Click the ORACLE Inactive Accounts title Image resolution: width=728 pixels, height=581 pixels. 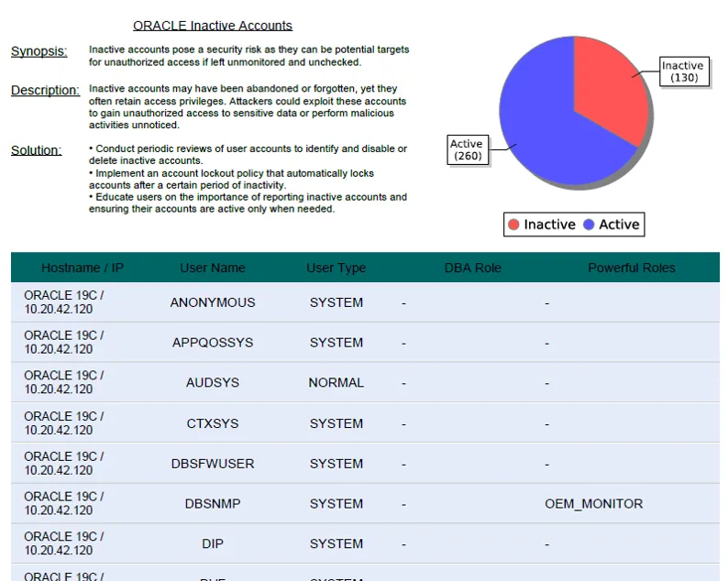213,26
